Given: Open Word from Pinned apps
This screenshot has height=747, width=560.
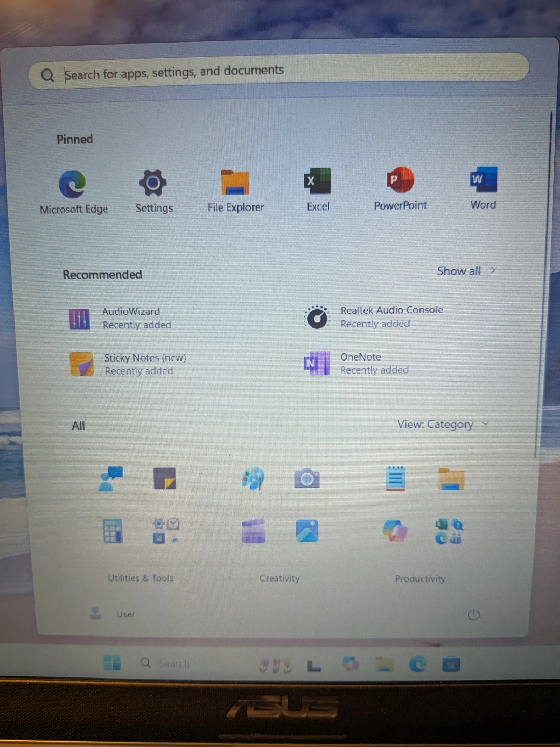Looking at the screenshot, I should coord(483,188).
